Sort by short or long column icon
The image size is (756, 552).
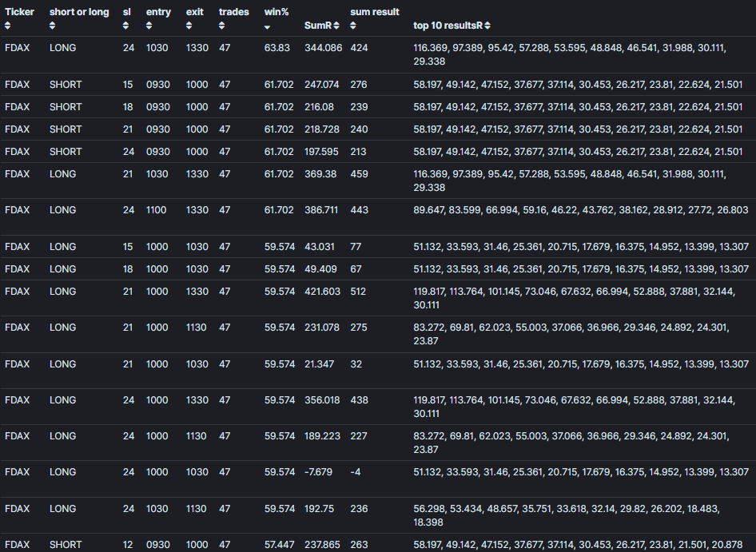click(x=52, y=26)
